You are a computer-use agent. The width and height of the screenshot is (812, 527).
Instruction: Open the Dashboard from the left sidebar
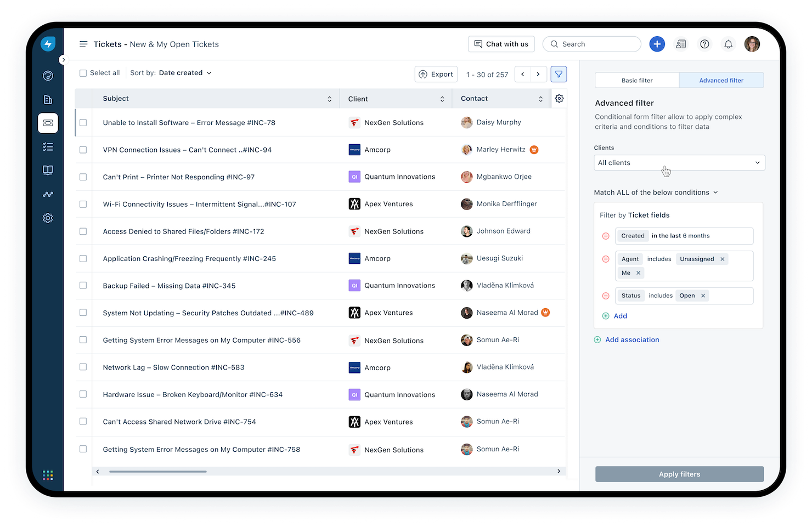point(48,76)
